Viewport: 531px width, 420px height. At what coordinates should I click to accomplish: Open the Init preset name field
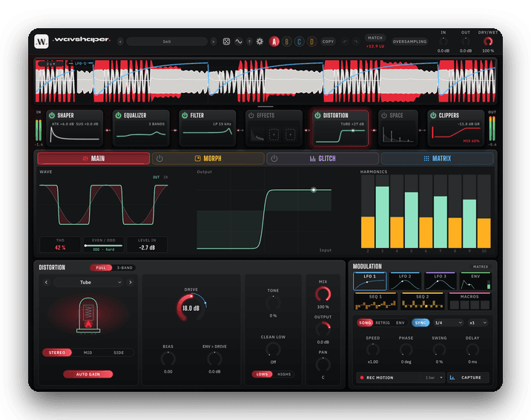pos(167,42)
